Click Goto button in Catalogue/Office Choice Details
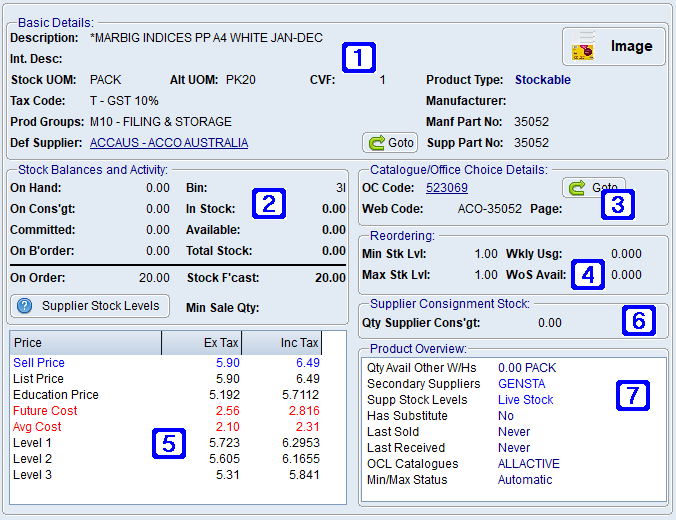Screen dimensions: 676x520 point(593,188)
